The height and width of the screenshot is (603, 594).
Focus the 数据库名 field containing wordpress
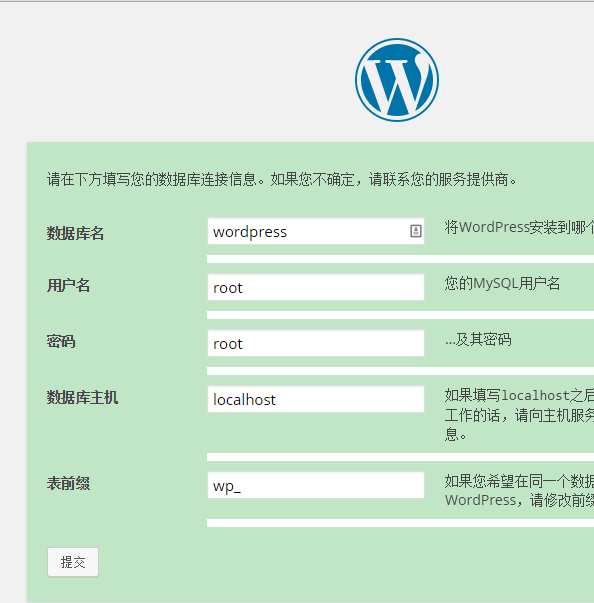click(x=316, y=231)
